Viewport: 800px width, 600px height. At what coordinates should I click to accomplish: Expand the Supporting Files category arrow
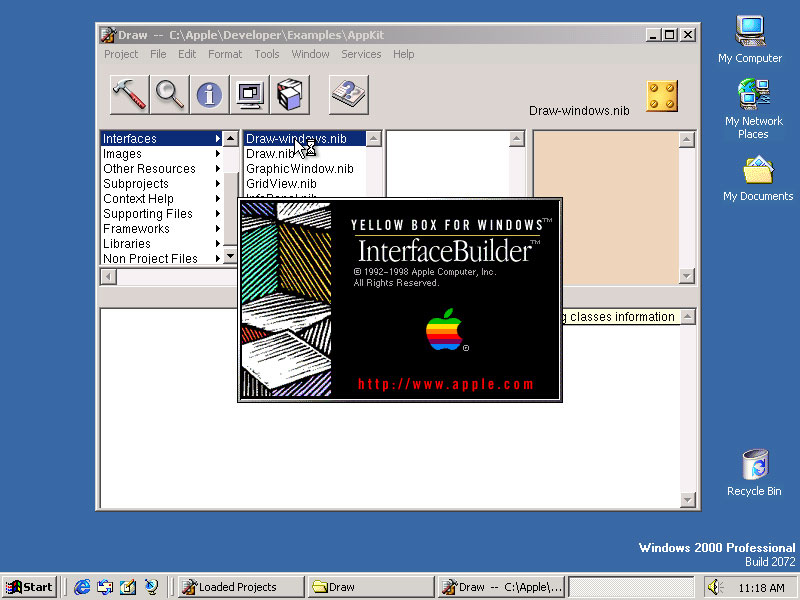tap(218, 213)
